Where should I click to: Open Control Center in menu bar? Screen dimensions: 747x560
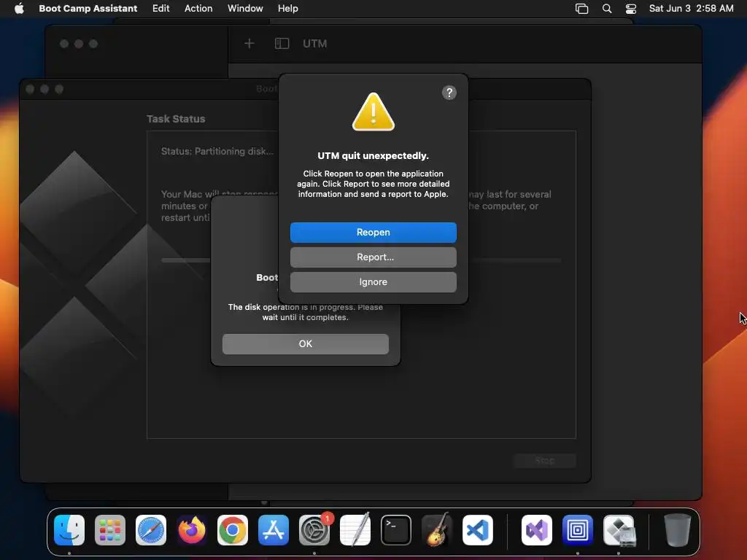click(631, 9)
